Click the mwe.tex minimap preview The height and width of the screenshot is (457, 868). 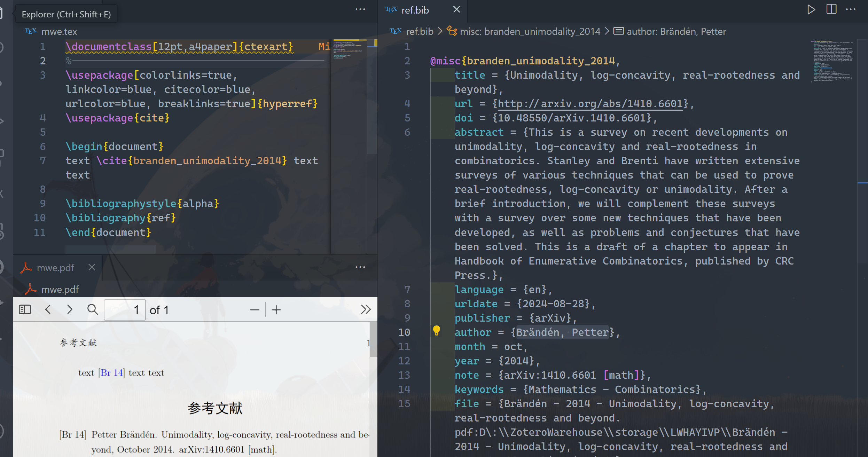click(348, 50)
